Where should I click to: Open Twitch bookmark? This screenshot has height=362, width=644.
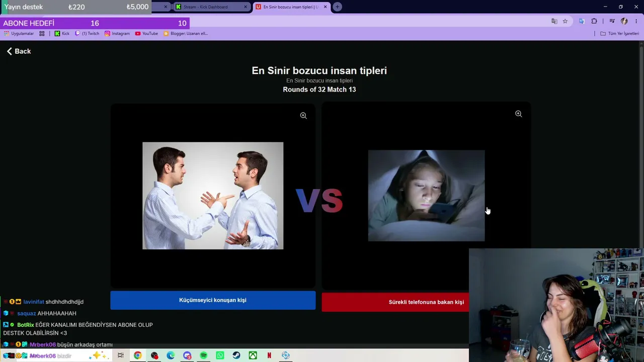point(87,34)
